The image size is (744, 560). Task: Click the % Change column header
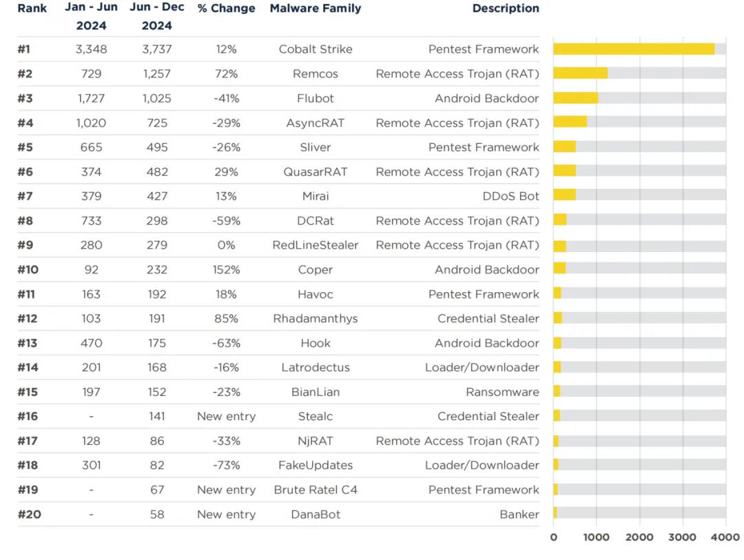[227, 8]
